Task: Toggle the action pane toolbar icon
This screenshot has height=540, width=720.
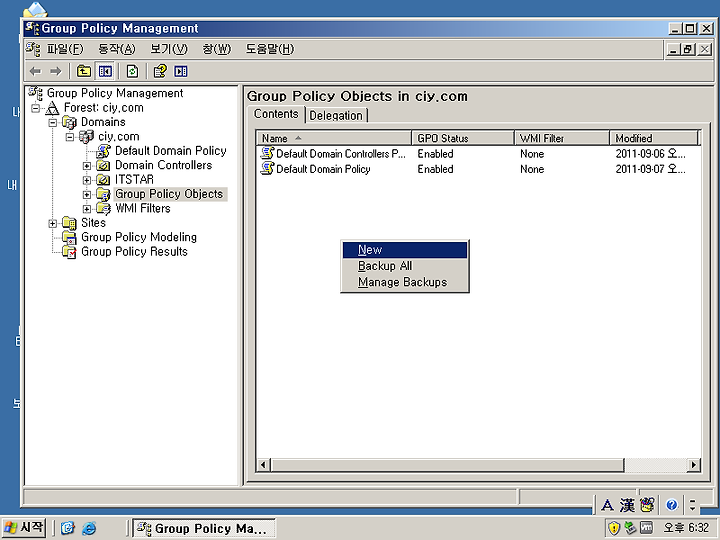Action: tap(181, 71)
